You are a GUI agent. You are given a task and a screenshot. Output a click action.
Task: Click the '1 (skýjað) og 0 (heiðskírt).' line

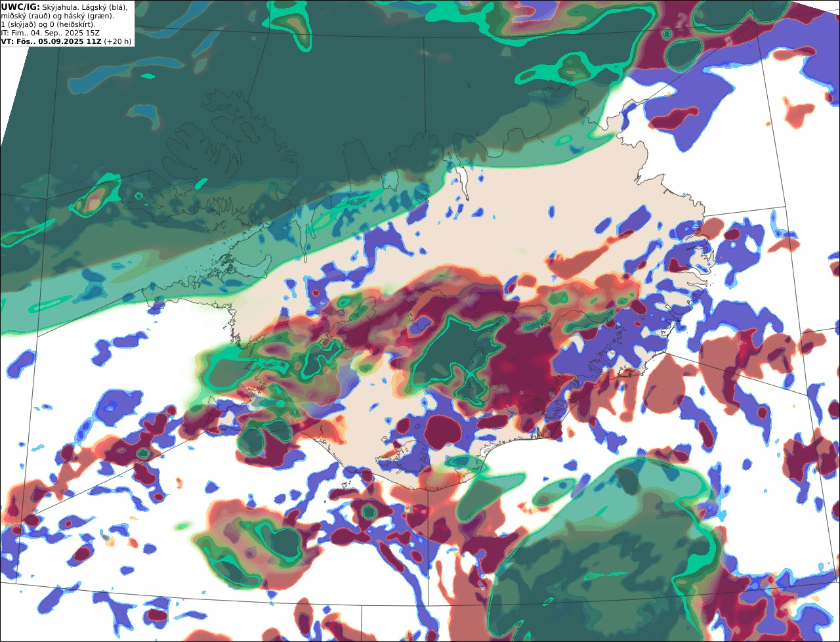click(x=48, y=24)
